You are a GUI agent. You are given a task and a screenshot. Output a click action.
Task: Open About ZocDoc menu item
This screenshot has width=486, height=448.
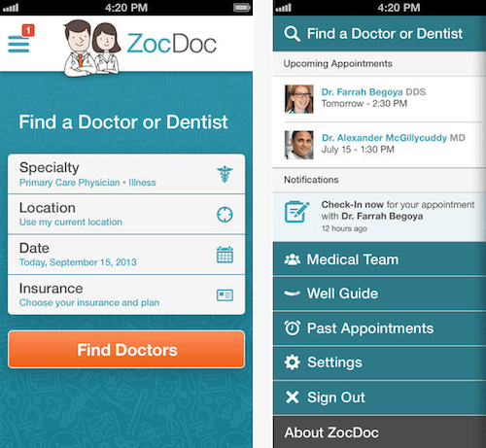click(x=379, y=432)
